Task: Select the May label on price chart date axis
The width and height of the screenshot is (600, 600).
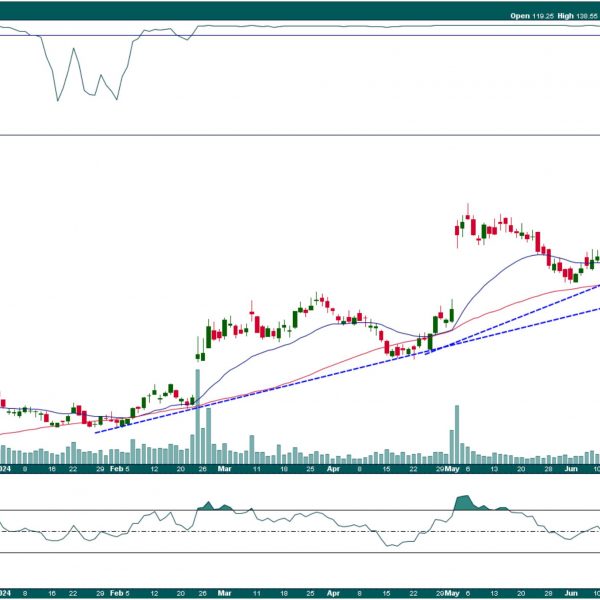Action: click(x=452, y=469)
